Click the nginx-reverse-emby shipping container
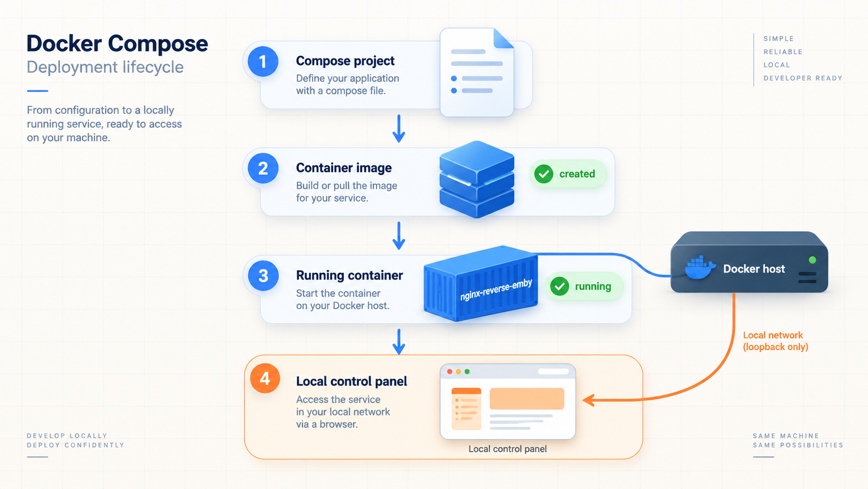This screenshot has width=868, height=489. 481,284
